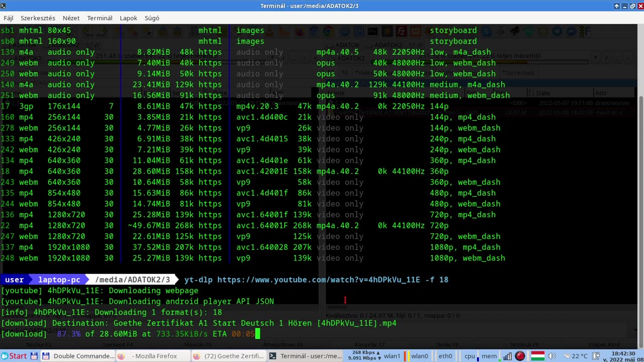Open the Súgó menu
The height and width of the screenshot is (362, 644).
(x=152, y=18)
